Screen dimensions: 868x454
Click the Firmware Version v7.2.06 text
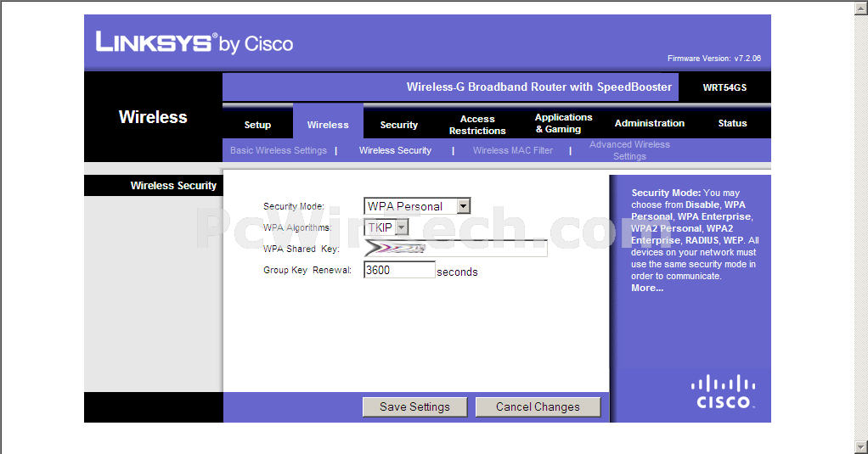click(714, 58)
